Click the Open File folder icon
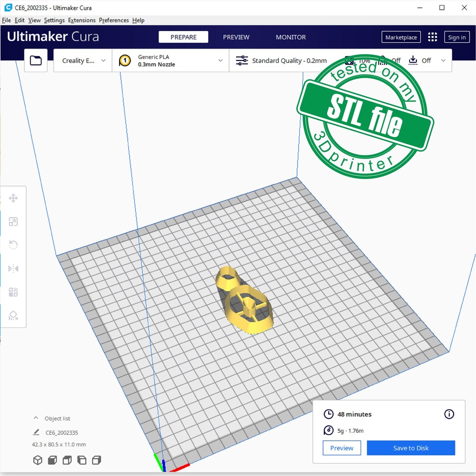The height and width of the screenshot is (476, 476). (36, 60)
